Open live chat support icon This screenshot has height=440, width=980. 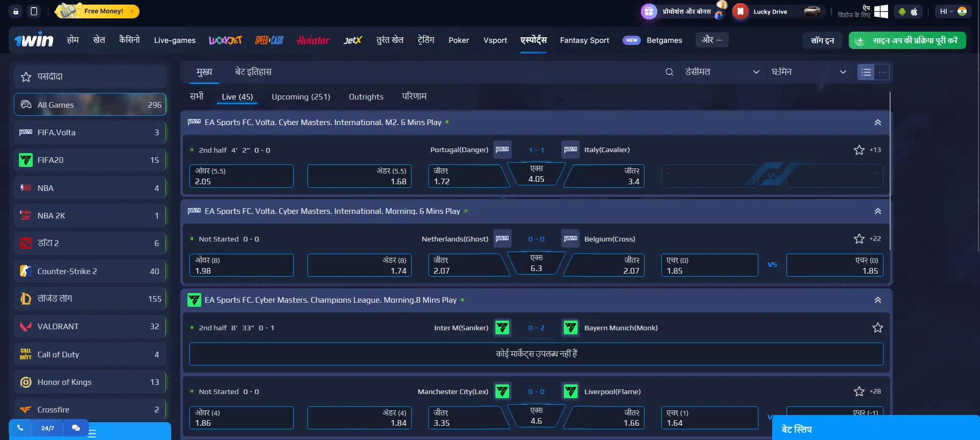tap(76, 428)
